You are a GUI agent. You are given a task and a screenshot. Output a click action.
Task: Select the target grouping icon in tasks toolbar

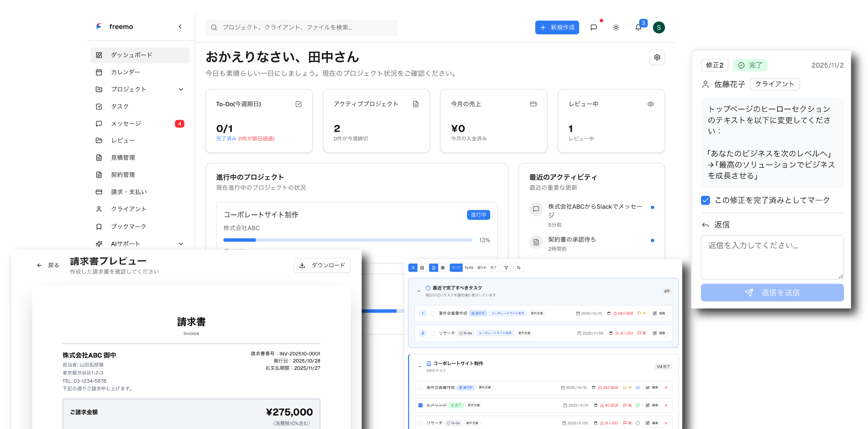(x=443, y=268)
